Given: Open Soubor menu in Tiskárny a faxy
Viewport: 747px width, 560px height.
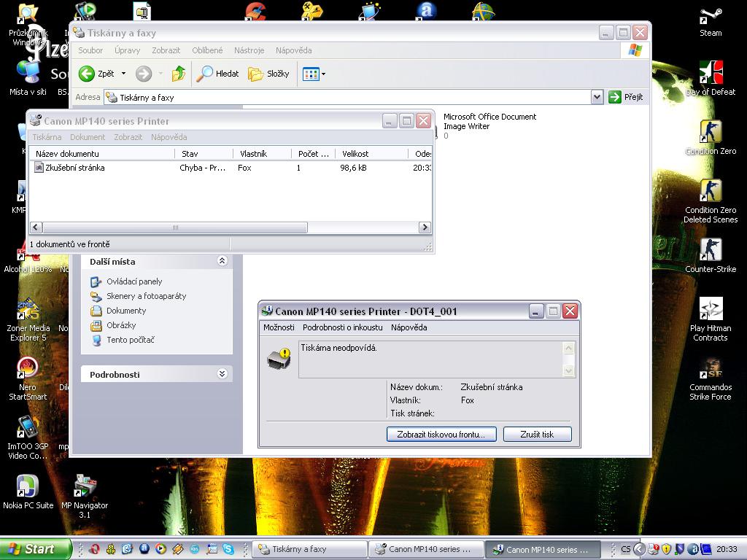Looking at the screenshot, I should coord(90,50).
